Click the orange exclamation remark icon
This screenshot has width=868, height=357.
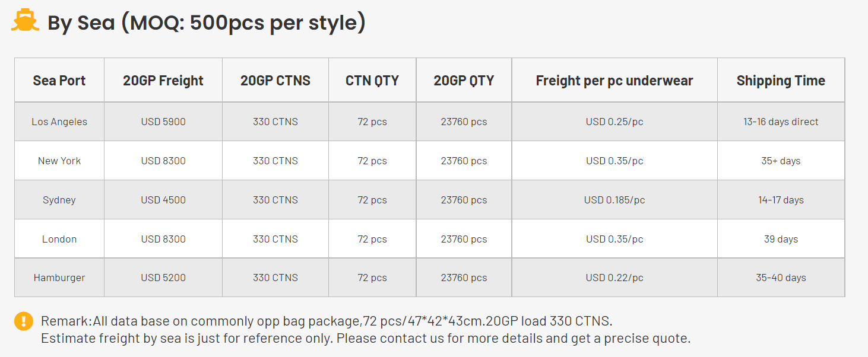coord(24,321)
